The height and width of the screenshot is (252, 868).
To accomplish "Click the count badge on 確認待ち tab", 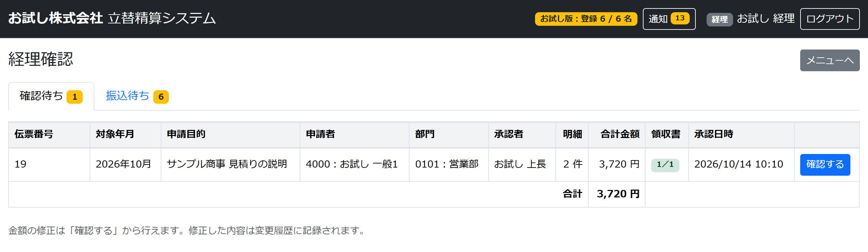I will click(x=75, y=97).
